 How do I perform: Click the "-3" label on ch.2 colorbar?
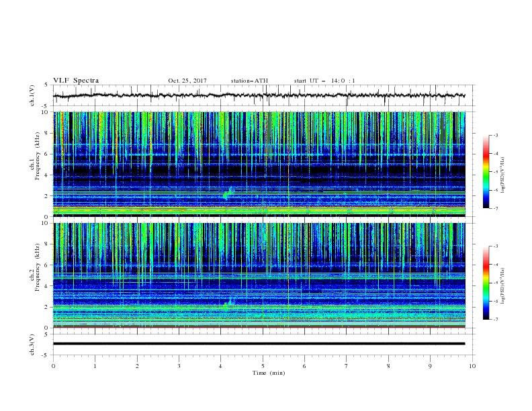496,246
